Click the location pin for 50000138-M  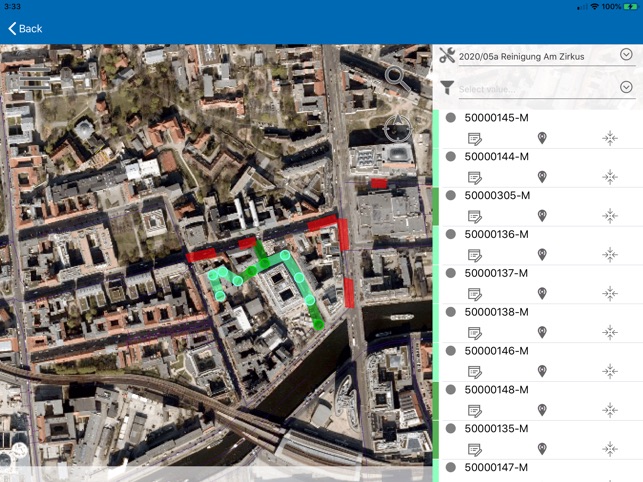542,332
